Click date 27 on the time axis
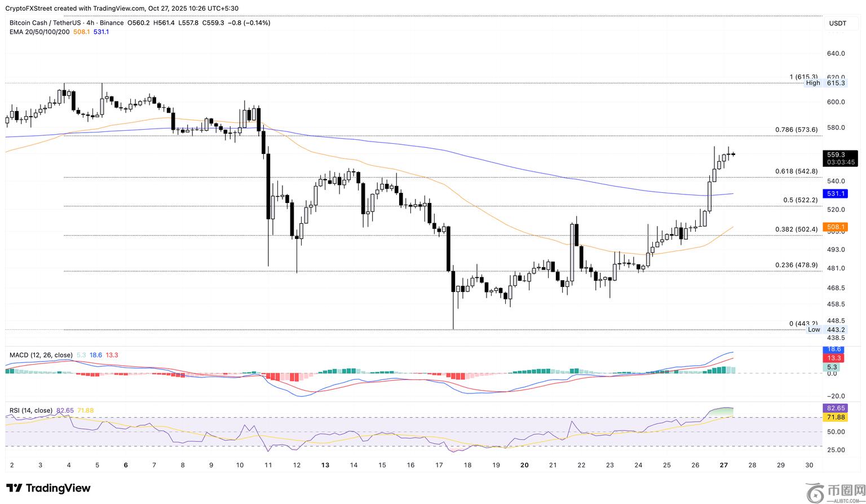 (724, 465)
